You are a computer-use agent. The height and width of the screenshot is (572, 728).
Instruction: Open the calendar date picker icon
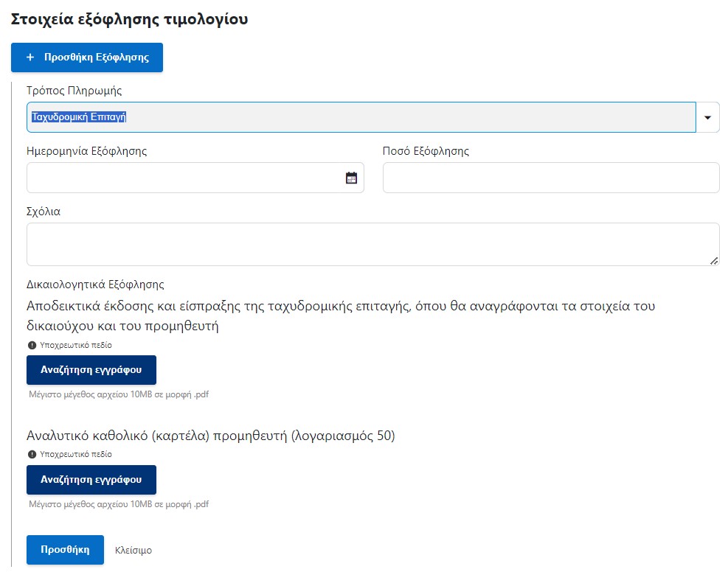tap(352, 178)
